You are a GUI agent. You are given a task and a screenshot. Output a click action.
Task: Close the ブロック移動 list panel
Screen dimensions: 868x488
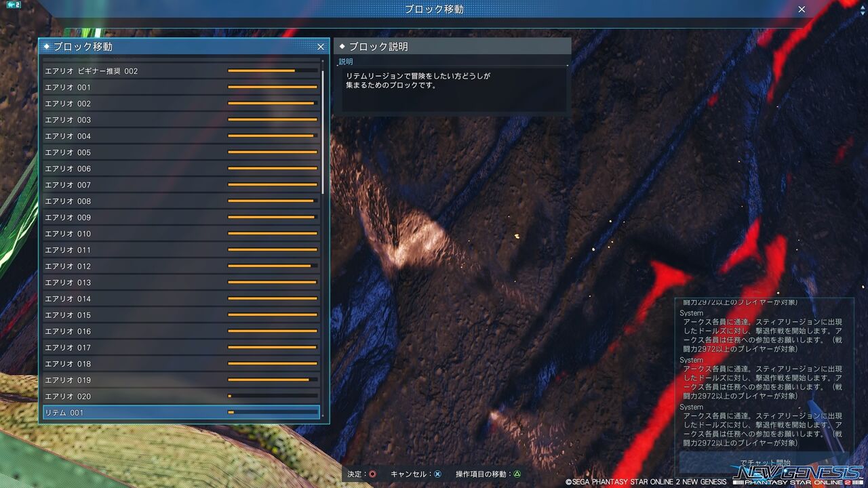coord(321,47)
